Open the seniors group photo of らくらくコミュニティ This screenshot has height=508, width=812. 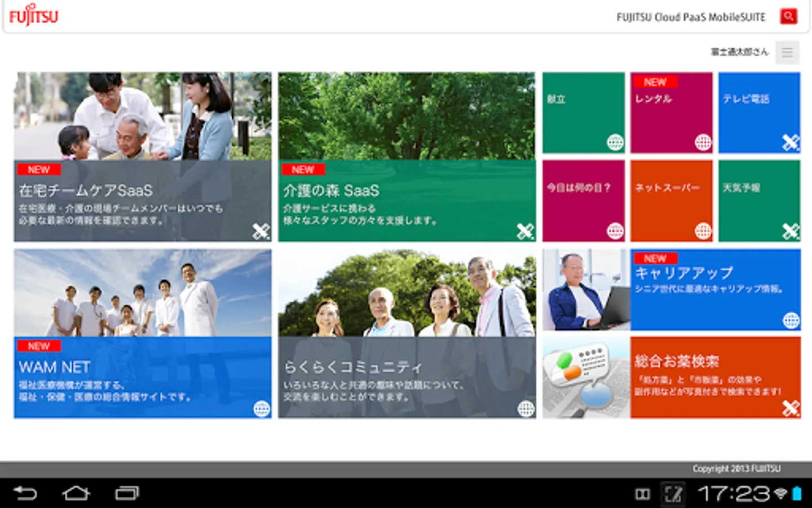407,294
